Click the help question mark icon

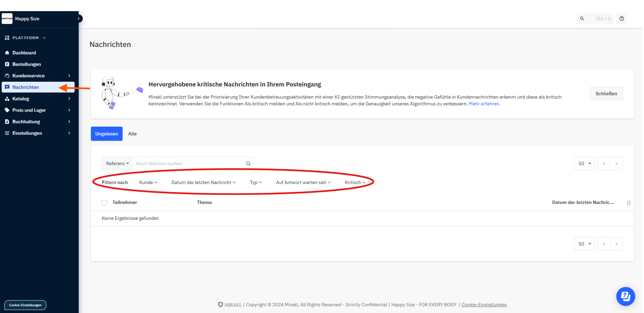[621, 19]
